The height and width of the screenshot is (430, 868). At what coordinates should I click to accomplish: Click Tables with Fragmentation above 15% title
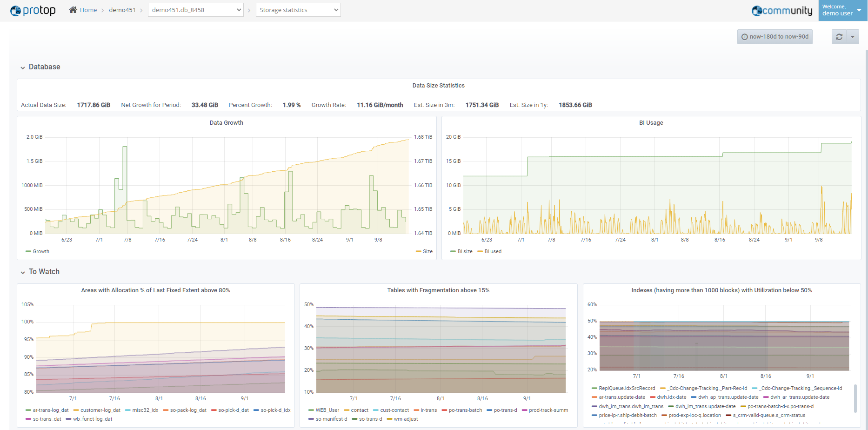click(x=438, y=290)
